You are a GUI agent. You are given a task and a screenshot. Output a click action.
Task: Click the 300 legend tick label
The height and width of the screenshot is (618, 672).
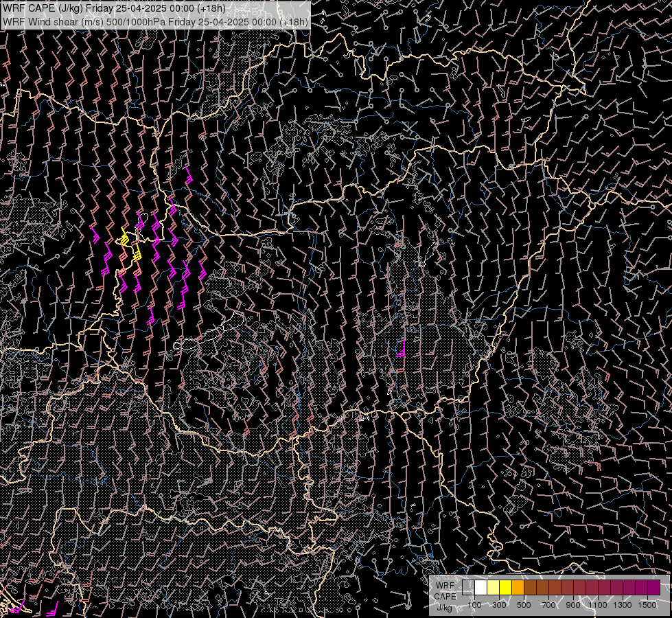(x=499, y=605)
